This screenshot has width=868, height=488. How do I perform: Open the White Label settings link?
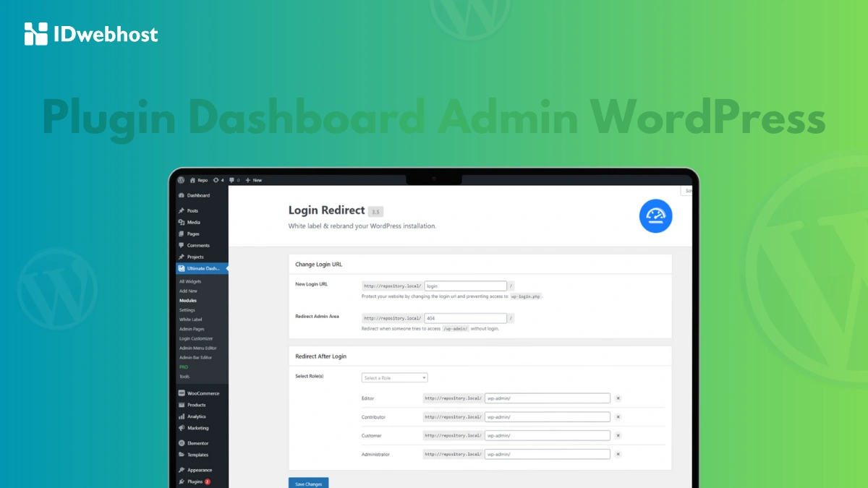coord(190,319)
